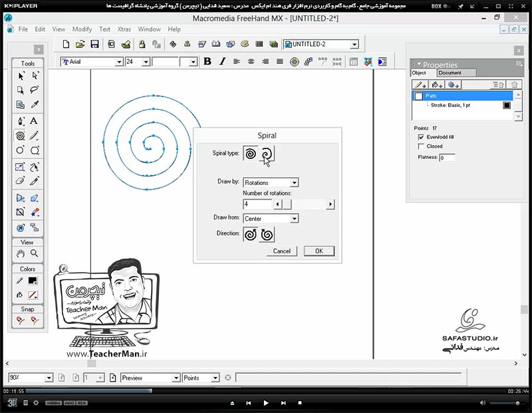Delete property with trash icon
The height and width of the screenshot is (413, 532).
click(514, 85)
